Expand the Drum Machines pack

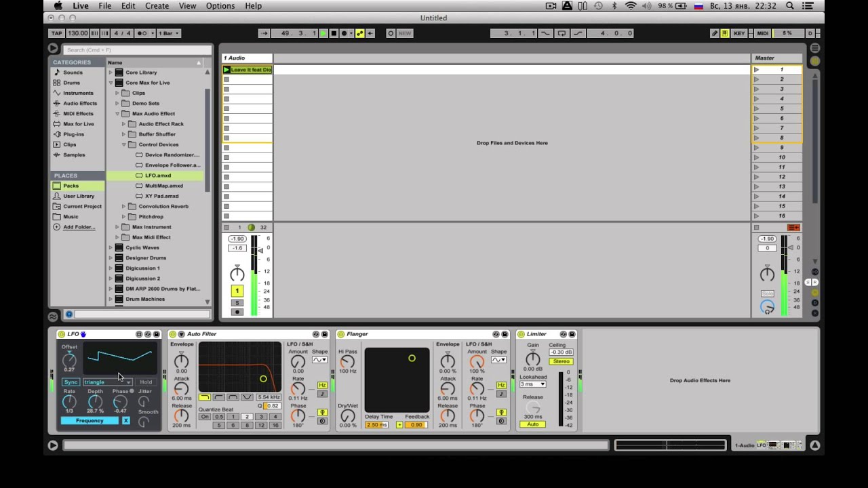[x=111, y=299]
